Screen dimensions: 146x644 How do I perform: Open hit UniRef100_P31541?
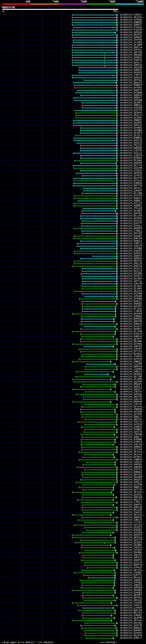pos(131,27)
